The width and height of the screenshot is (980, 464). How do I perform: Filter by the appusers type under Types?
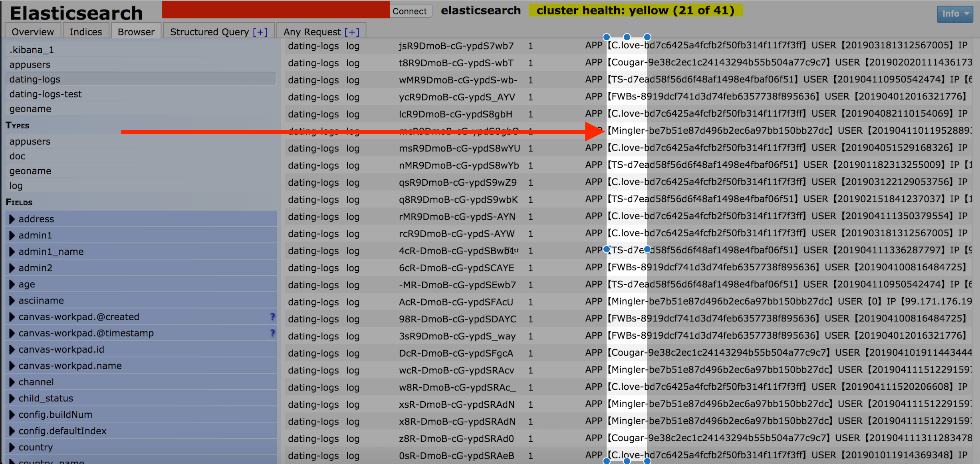coord(141,141)
